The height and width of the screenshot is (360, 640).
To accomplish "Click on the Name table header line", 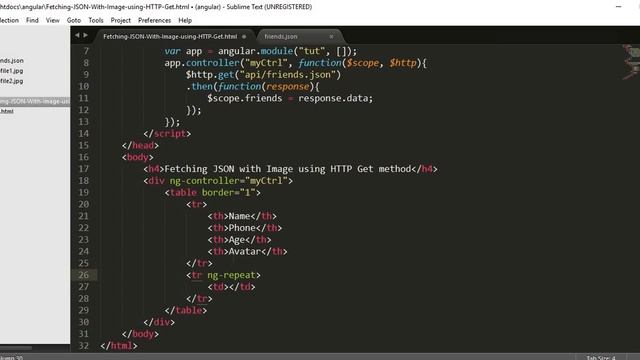I will pyautogui.click(x=242, y=216).
